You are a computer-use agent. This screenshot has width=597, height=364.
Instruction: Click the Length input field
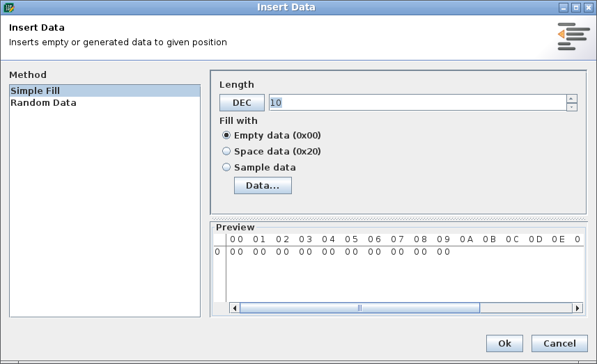click(x=418, y=103)
